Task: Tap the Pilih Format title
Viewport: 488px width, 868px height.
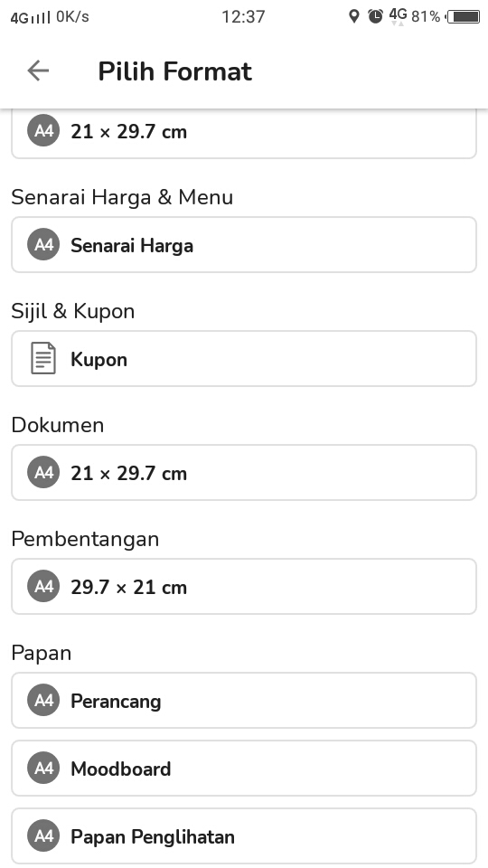Action: point(174,71)
